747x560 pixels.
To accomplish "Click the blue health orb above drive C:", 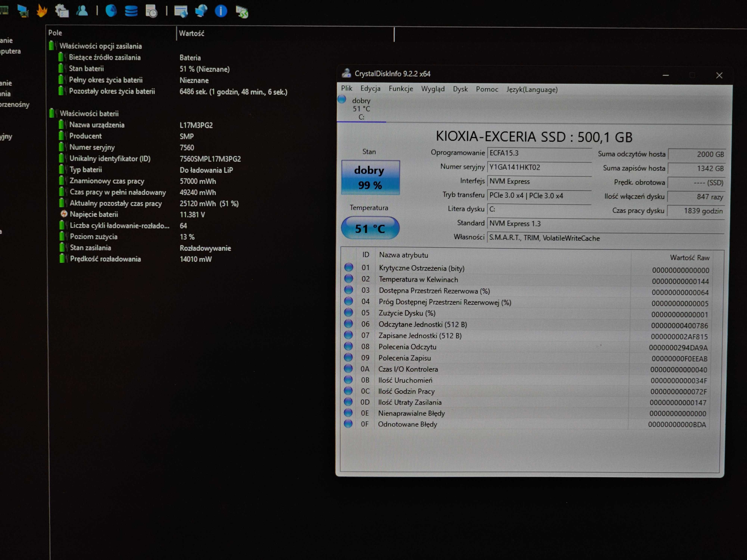I will [342, 99].
